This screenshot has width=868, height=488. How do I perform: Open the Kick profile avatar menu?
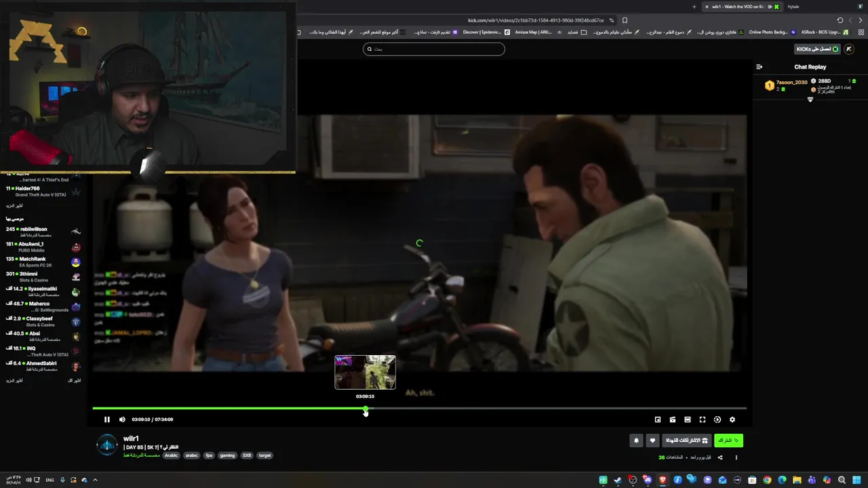pos(850,49)
